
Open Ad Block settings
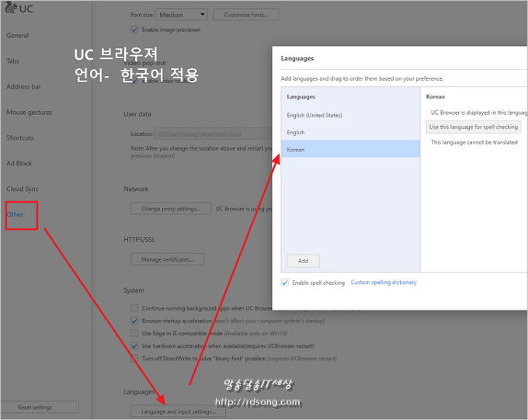(x=19, y=164)
